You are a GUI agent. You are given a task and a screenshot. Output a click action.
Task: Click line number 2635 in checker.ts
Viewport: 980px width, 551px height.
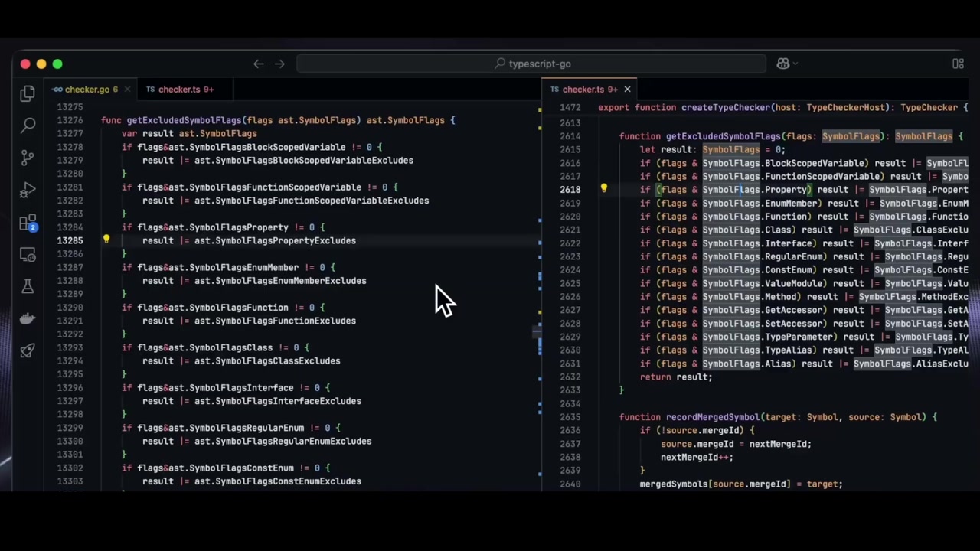coord(570,417)
